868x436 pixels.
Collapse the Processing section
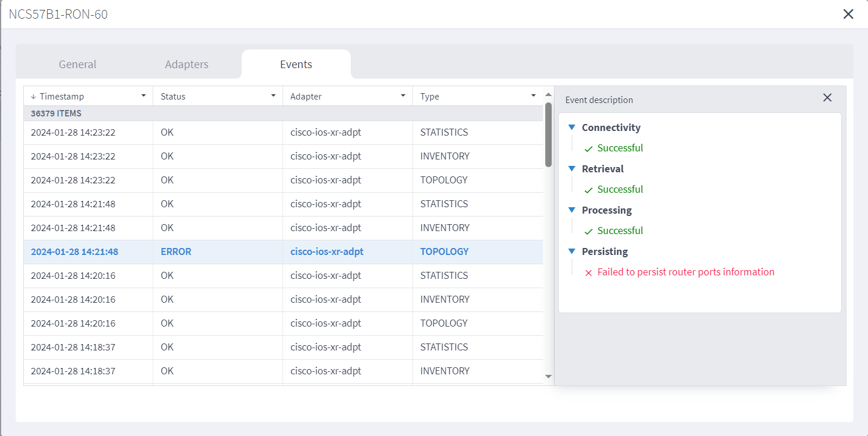coord(571,210)
